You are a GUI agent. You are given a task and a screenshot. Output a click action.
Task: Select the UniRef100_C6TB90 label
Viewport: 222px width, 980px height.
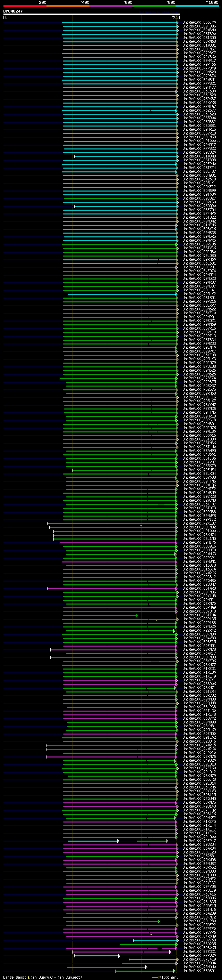click(199, 34)
